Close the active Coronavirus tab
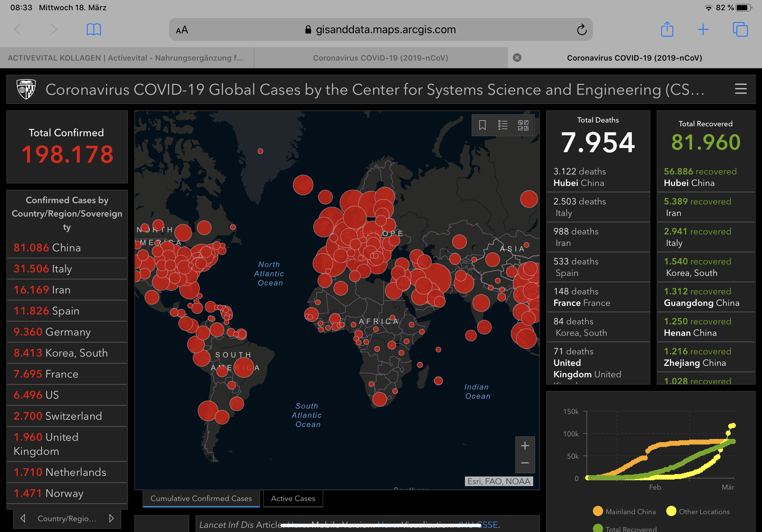The width and height of the screenshot is (762, 532). coord(517,58)
